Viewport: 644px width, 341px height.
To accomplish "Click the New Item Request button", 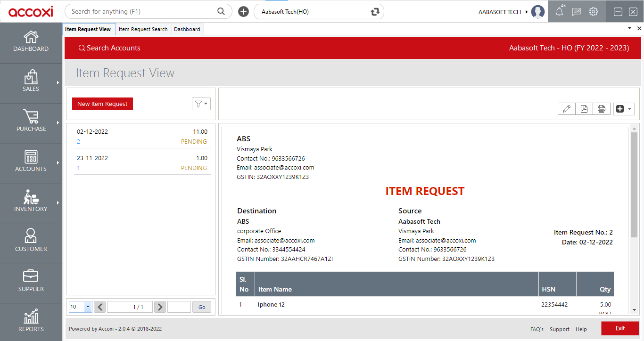I will [102, 104].
